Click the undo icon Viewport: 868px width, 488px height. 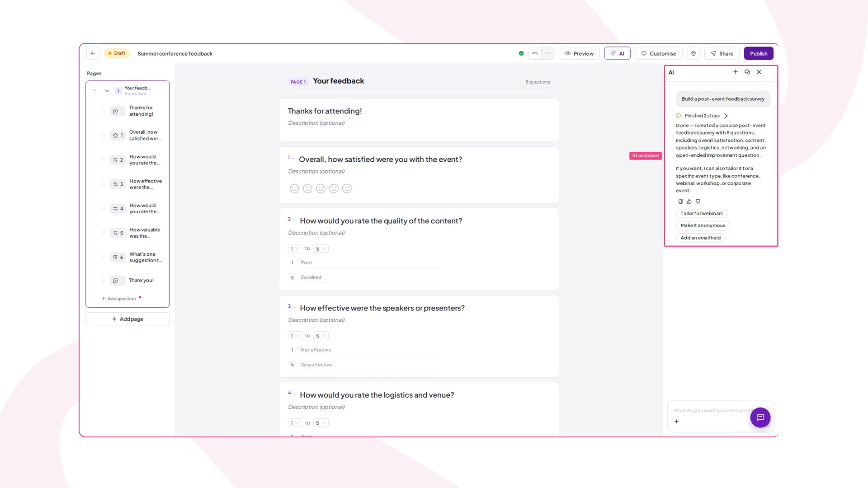pos(535,53)
